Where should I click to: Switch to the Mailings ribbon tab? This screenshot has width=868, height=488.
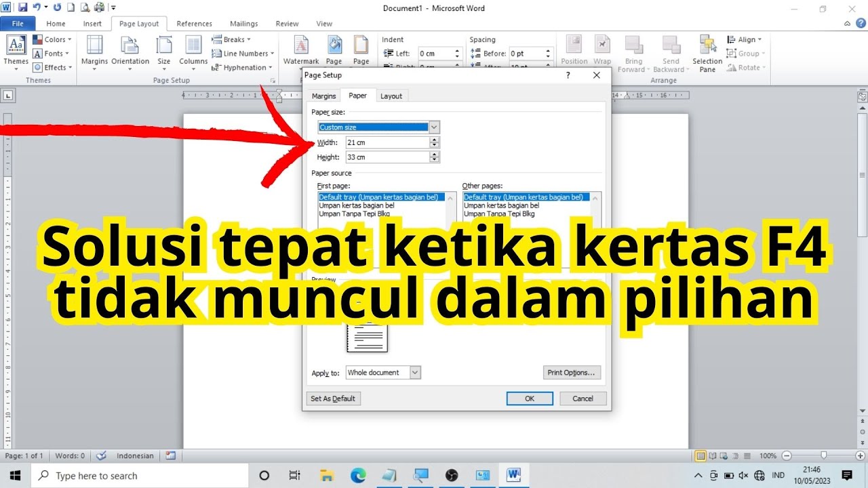point(243,24)
